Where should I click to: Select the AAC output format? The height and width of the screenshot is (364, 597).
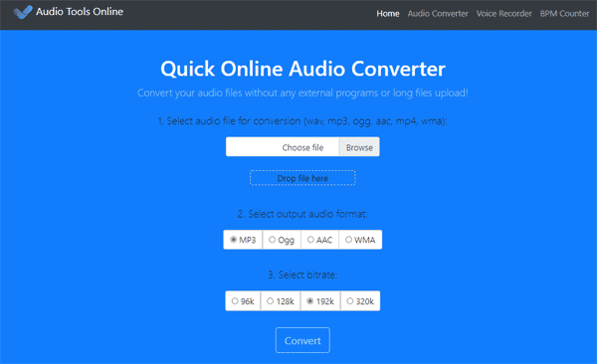(x=319, y=240)
